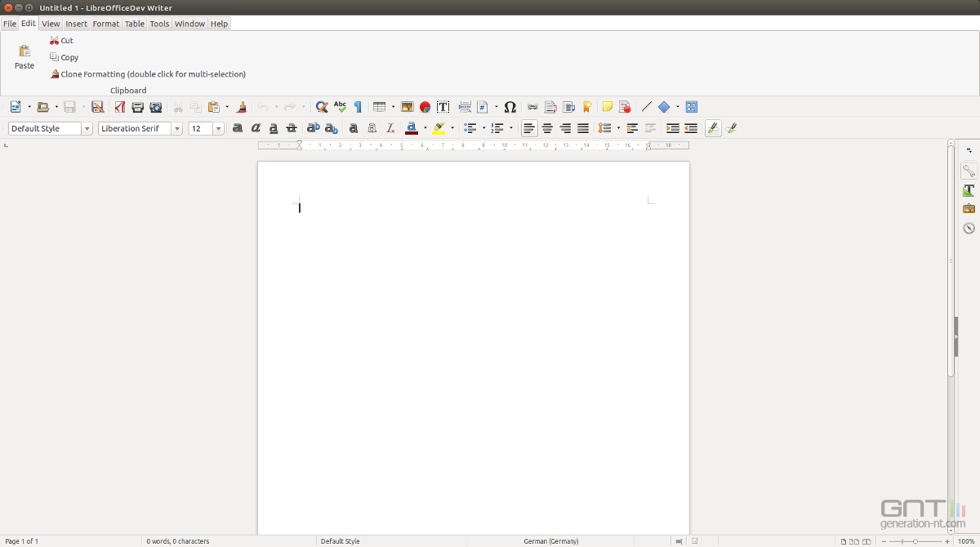Image resolution: width=980 pixels, height=547 pixels.
Task: Switch to the Format tab
Action: pyautogui.click(x=106, y=24)
